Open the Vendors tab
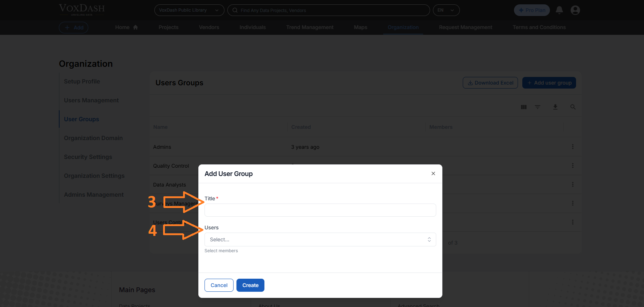Image resolution: width=644 pixels, height=307 pixels. click(x=209, y=27)
